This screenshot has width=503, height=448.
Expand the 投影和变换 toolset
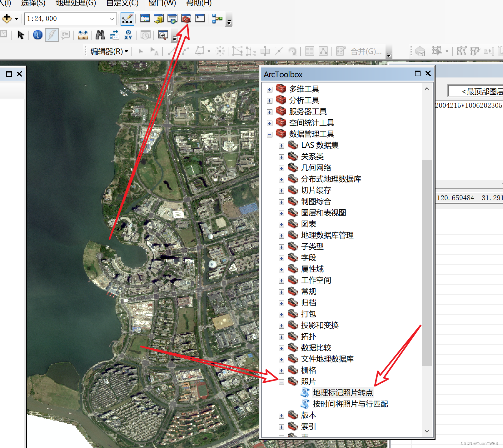point(281,326)
